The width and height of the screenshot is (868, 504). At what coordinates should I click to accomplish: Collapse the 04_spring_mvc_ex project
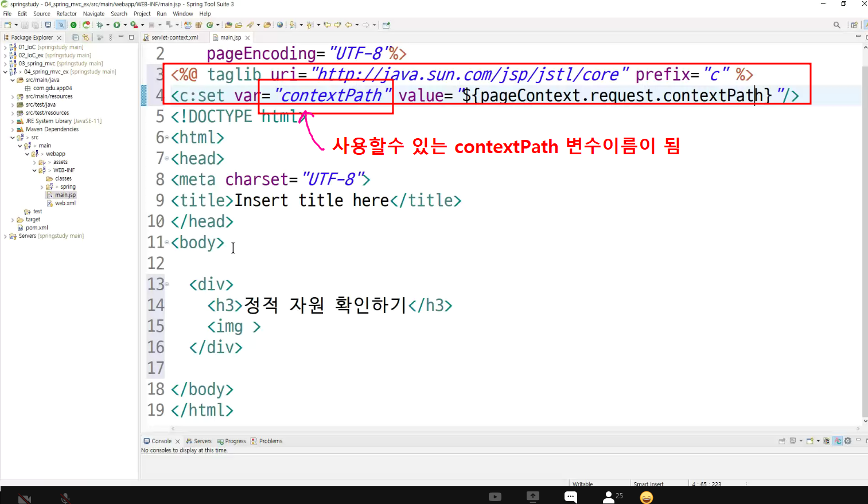[6, 72]
